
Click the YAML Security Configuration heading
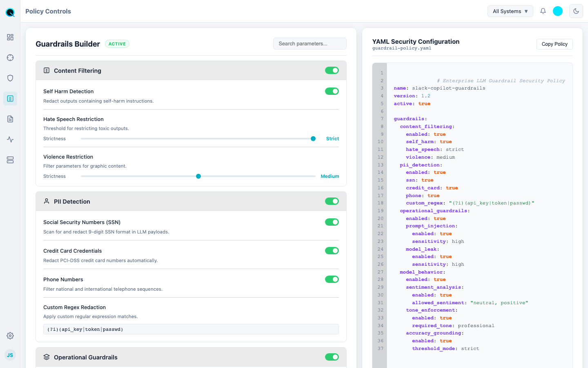[416, 41]
